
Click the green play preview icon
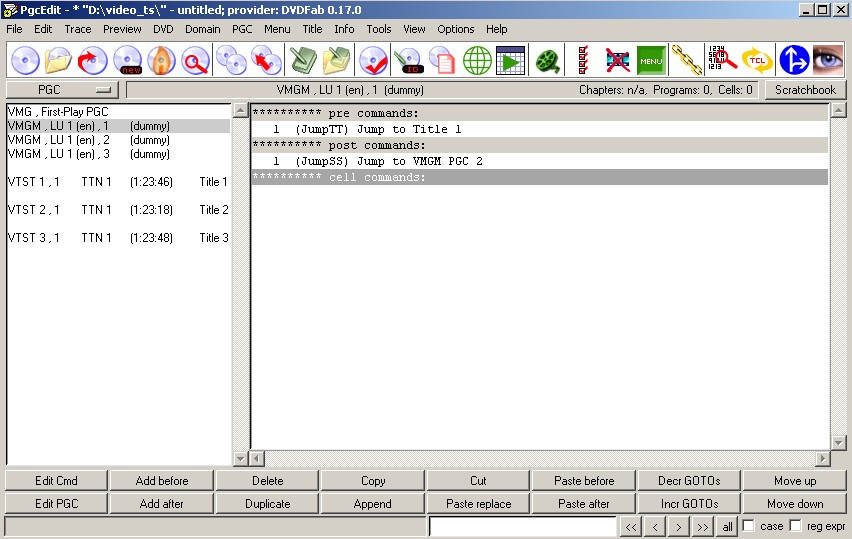point(510,60)
